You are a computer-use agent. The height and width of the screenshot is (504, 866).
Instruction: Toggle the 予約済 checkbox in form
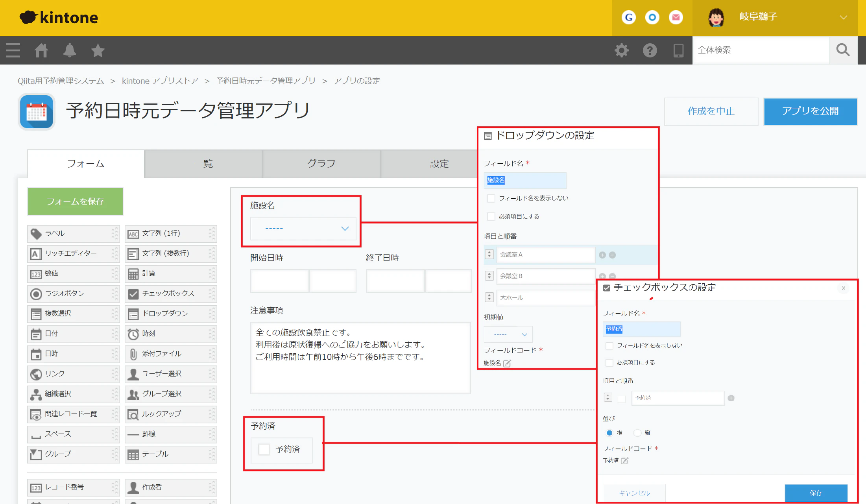click(264, 449)
